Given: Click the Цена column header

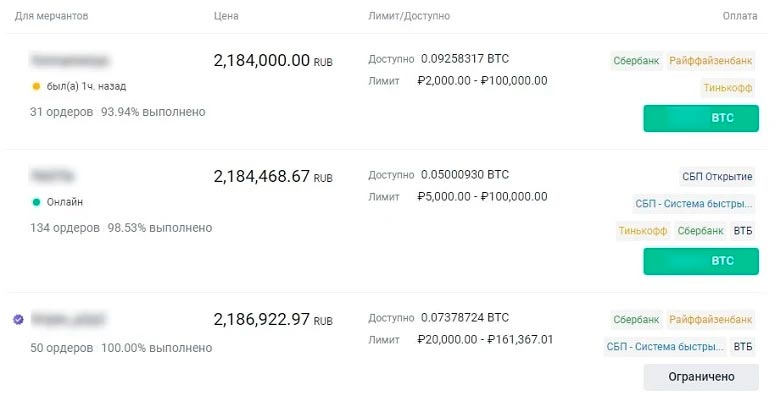Looking at the screenshot, I should point(226,17).
